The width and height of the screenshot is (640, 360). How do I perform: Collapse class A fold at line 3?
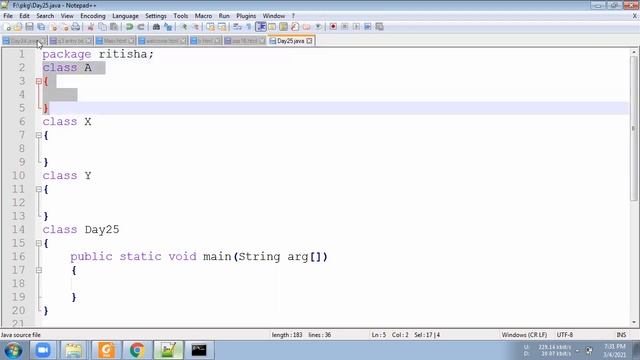39,81
